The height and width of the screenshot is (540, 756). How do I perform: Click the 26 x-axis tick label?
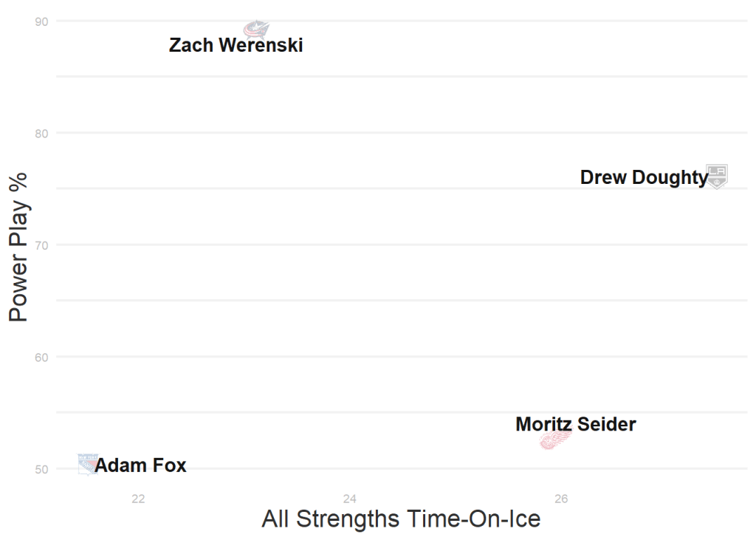561,499
